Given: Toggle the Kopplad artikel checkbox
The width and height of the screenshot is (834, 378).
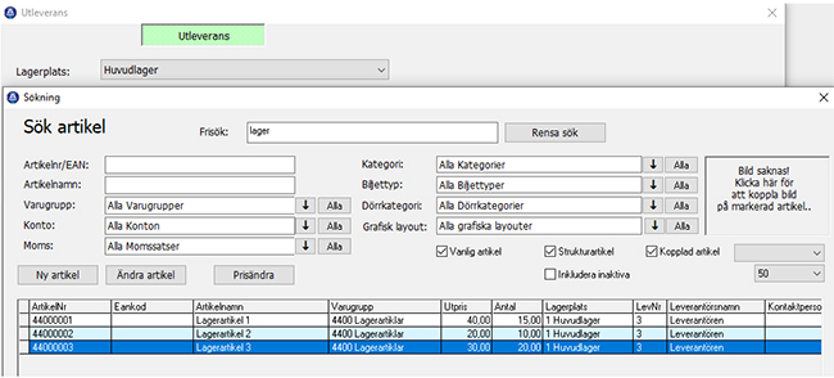Looking at the screenshot, I should [x=651, y=251].
